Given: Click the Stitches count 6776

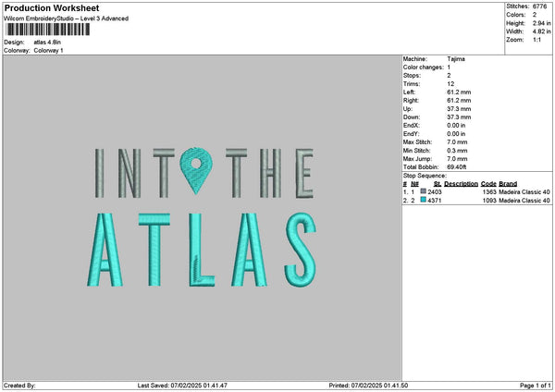Looking at the screenshot, I should point(540,6).
